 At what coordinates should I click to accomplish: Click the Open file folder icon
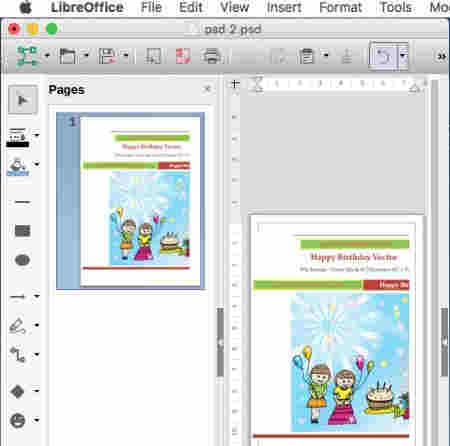point(67,56)
